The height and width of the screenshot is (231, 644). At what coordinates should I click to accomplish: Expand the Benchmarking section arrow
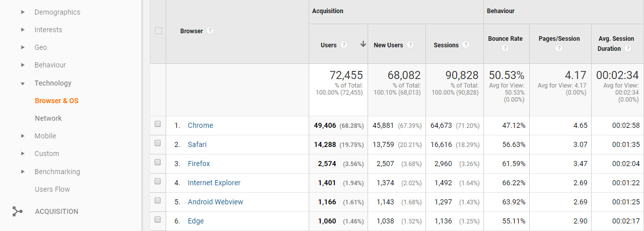click(x=23, y=172)
